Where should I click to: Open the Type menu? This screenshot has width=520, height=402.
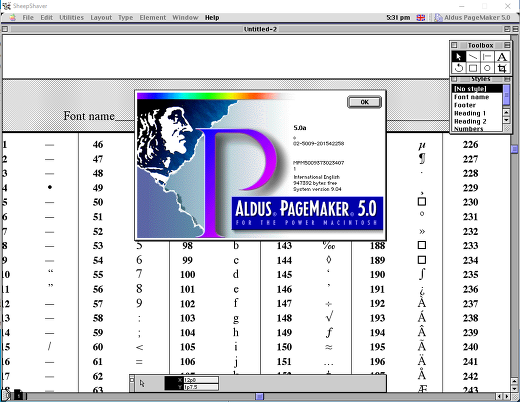(125, 18)
